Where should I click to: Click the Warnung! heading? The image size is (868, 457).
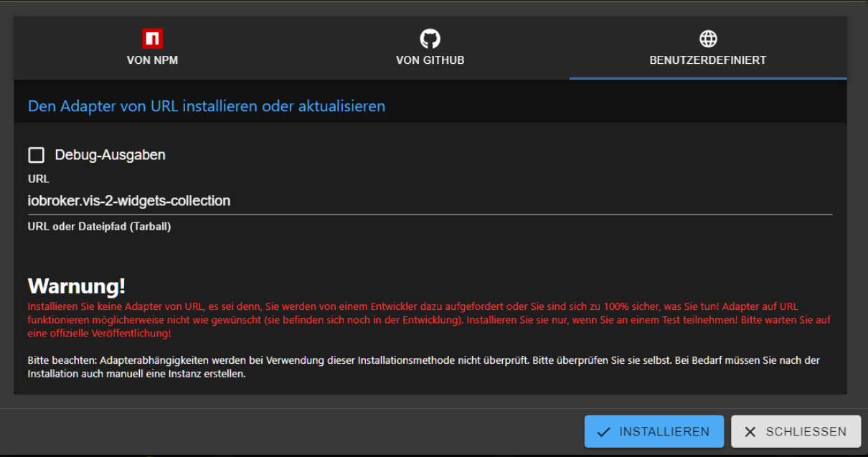(x=76, y=286)
